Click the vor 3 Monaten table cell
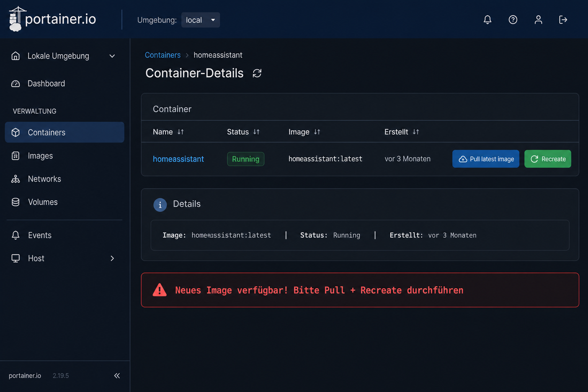This screenshot has height=392, width=588. (408, 159)
